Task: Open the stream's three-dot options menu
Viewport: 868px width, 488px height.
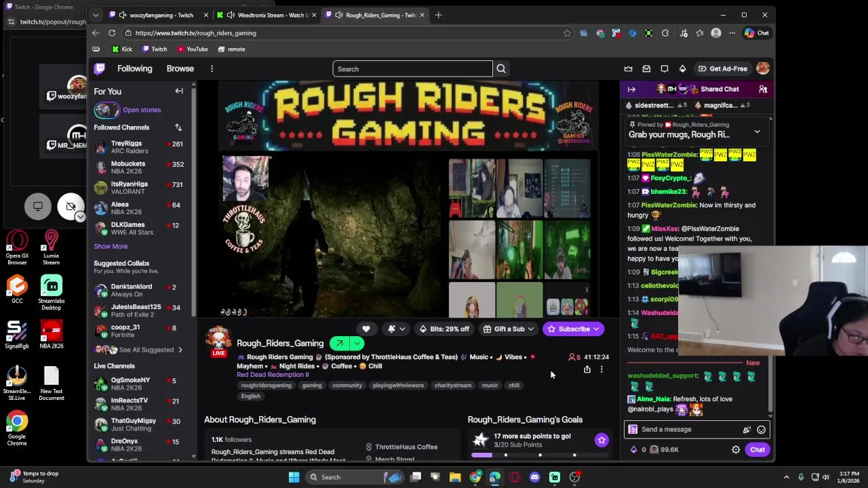Action: tap(601, 369)
